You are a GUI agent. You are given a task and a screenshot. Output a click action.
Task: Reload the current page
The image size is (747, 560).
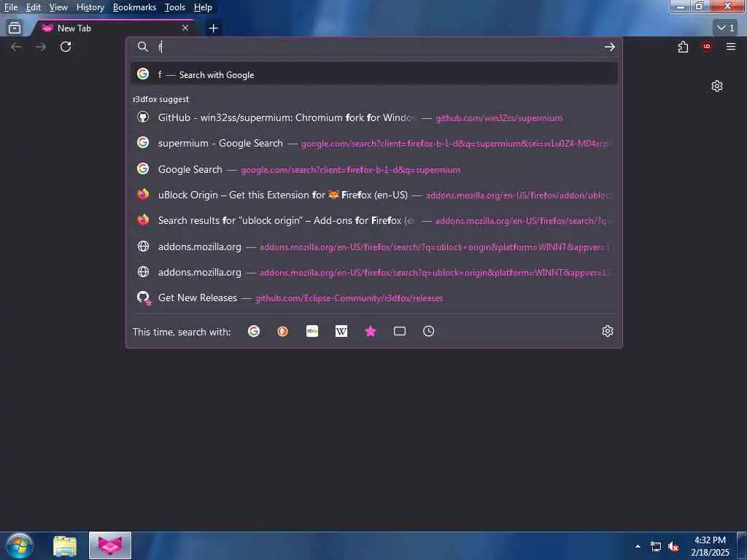pos(66,47)
